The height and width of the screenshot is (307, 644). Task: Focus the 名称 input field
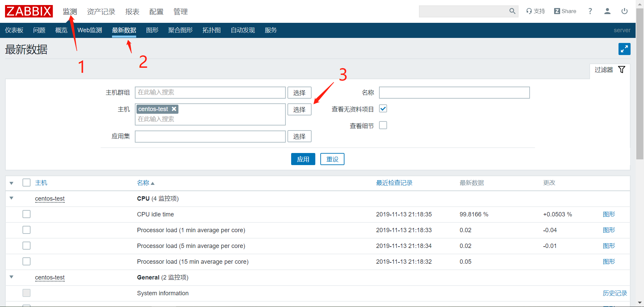pos(454,93)
